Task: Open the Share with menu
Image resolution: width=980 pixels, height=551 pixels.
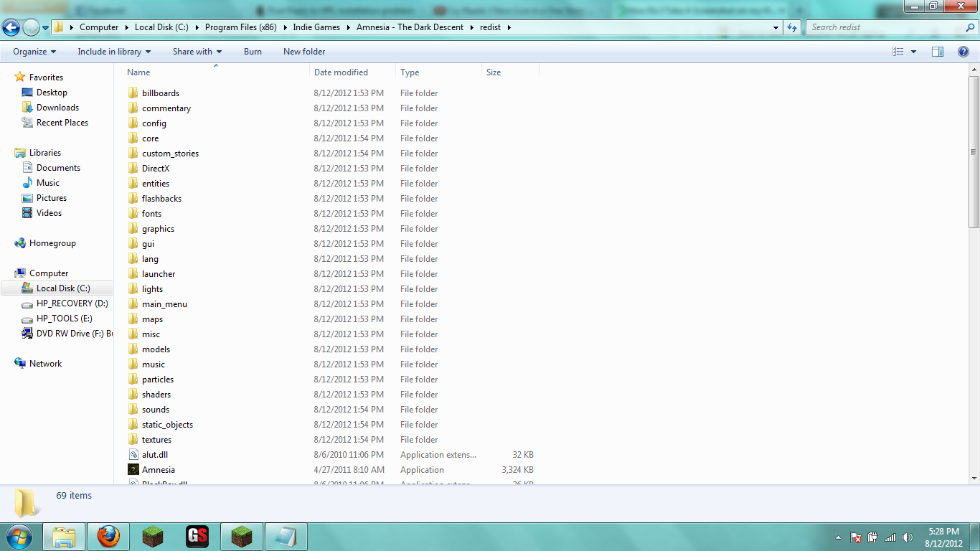Action: tap(197, 52)
